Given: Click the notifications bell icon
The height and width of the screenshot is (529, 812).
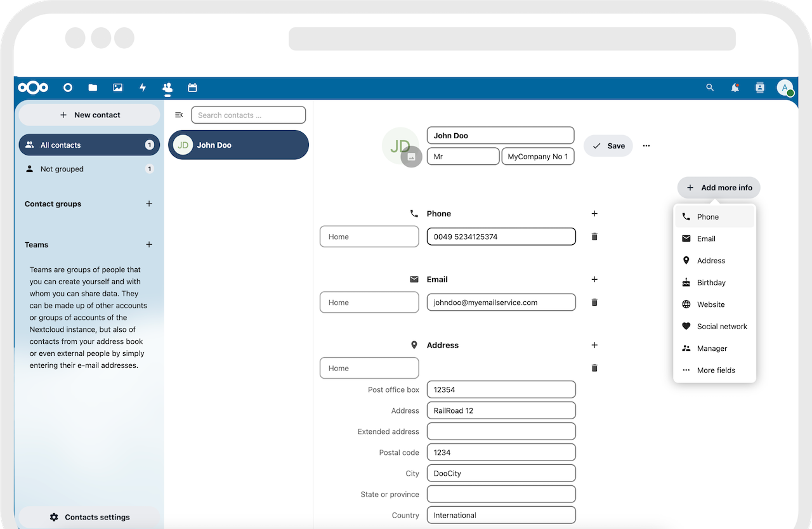Looking at the screenshot, I should [735, 88].
